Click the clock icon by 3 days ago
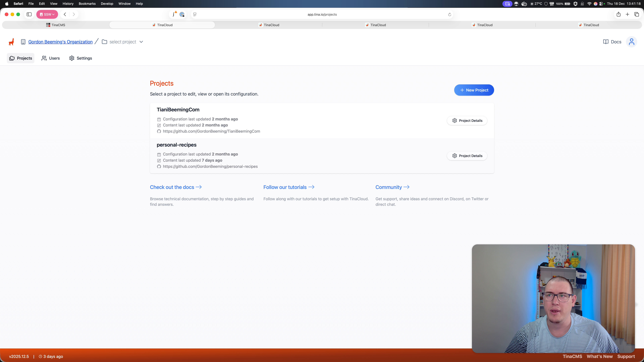 tap(40, 356)
